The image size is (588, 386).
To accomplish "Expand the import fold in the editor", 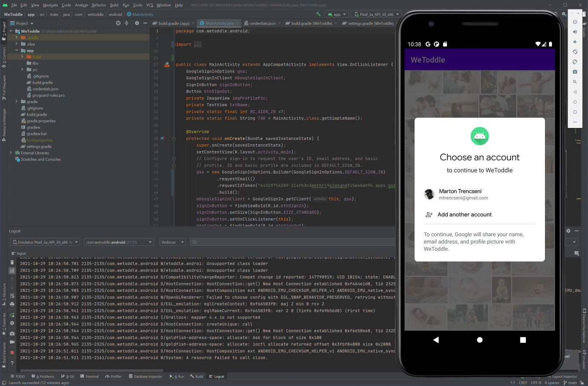I will point(173,44).
